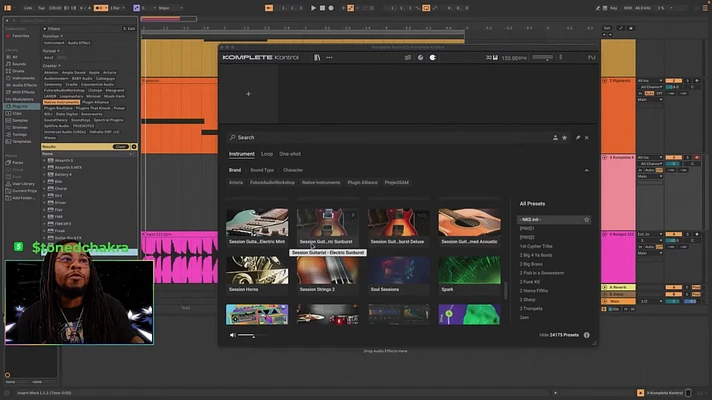Toggle the user content icon in search bar
Viewport: 712px width, 400px height.
pyautogui.click(x=555, y=138)
